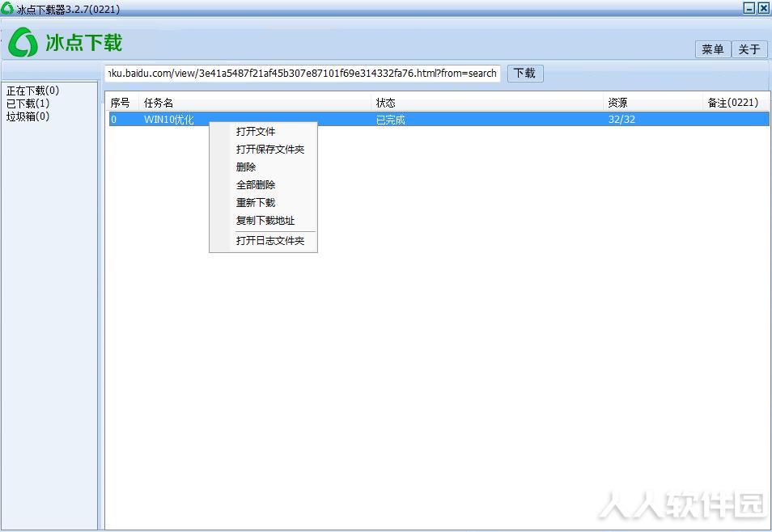772x532 pixels.
Task: Click the 32/32 resource cell
Action: pyautogui.click(x=621, y=119)
